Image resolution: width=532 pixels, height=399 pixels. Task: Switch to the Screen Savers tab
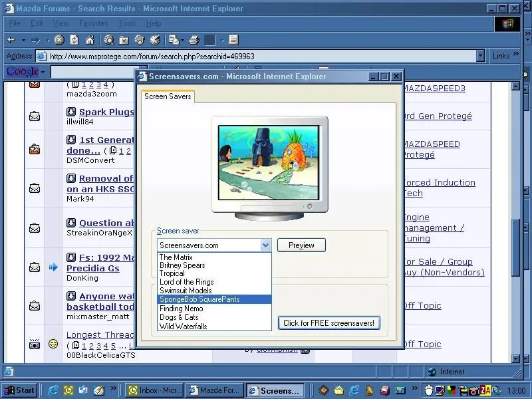[x=168, y=96]
